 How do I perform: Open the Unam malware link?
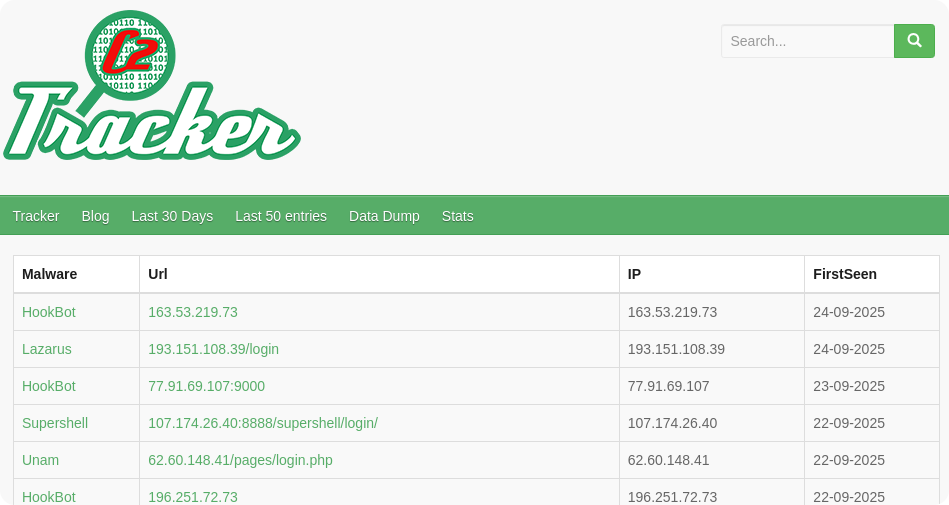(x=40, y=460)
